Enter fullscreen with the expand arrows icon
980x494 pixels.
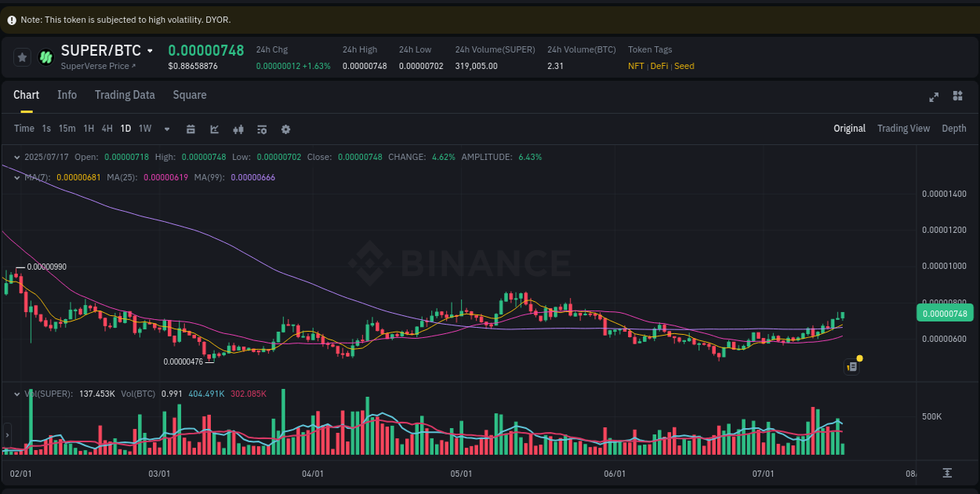(933, 96)
